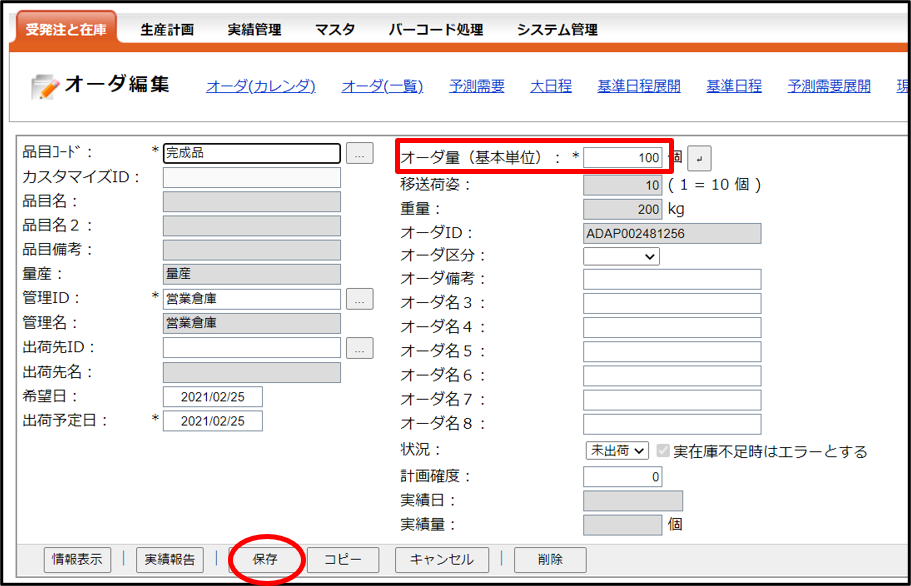Click the オーダ編集 notepad icon
The height and width of the screenshot is (586, 911).
pos(45,87)
